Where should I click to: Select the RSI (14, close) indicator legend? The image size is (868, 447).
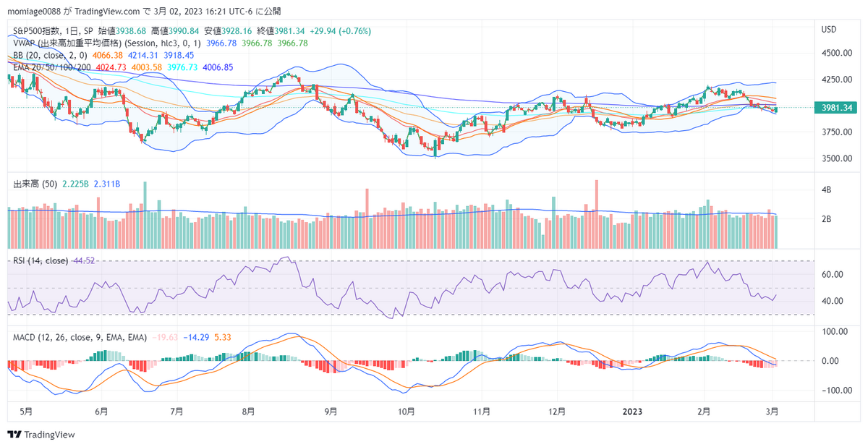(x=41, y=260)
